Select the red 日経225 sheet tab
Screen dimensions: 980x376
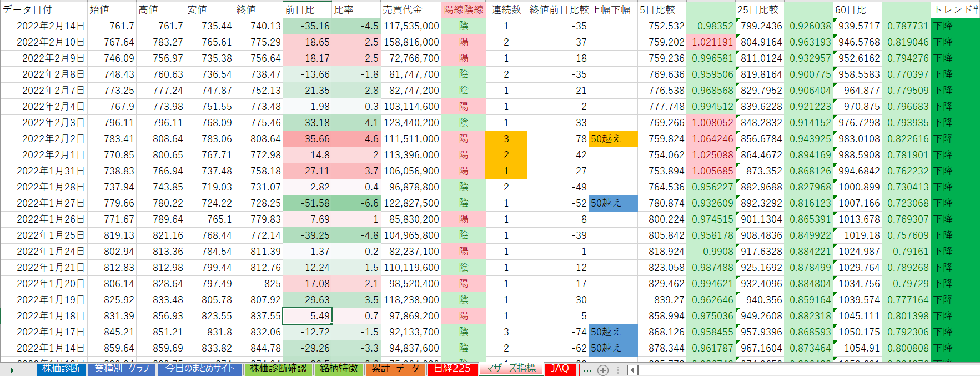(452, 369)
